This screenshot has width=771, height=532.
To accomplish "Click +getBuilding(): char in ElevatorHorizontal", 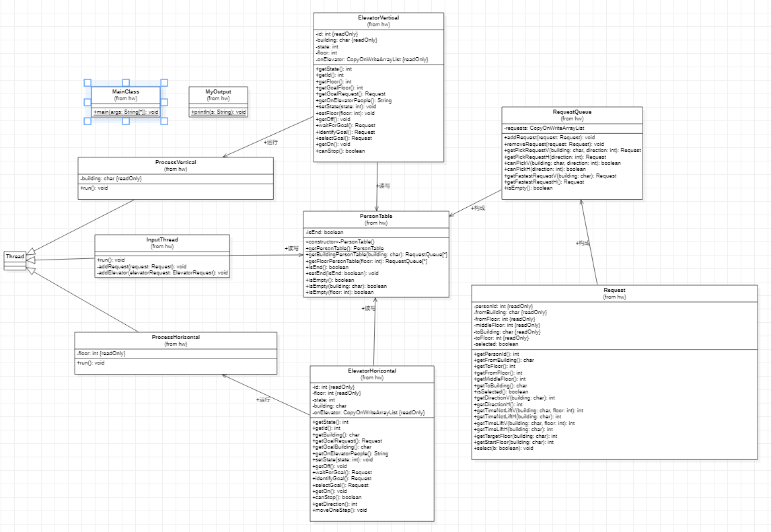I will pyautogui.click(x=336, y=434).
